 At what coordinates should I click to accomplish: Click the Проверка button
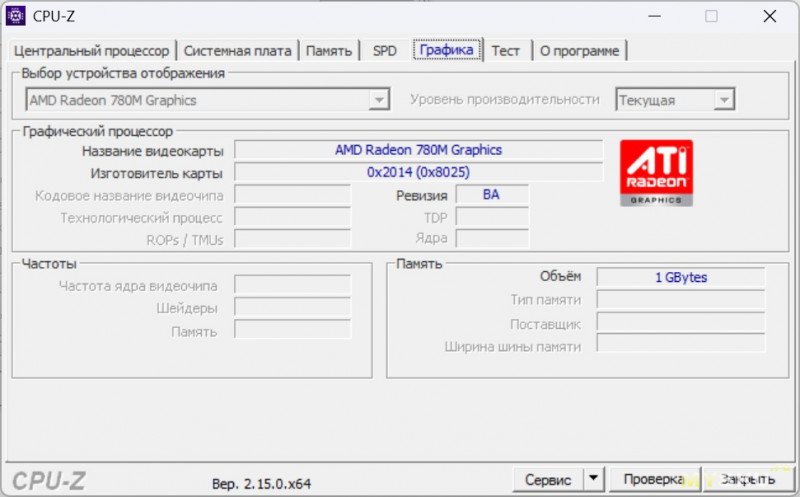tap(652, 480)
